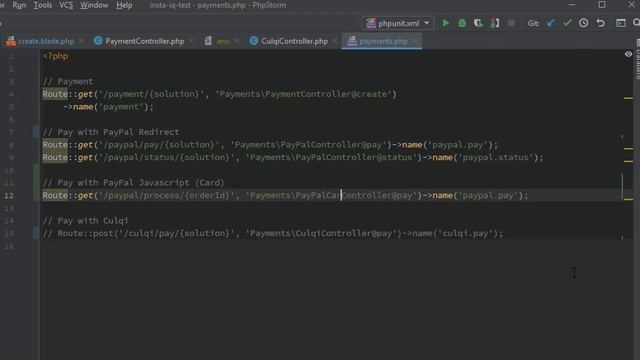Viewport: 640px width, 360px height.
Task: Click the CulqiController.php class icon
Action: (x=254, y=41)
